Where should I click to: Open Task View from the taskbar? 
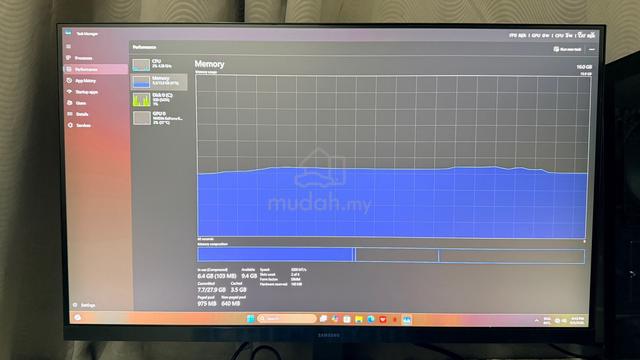323,319
